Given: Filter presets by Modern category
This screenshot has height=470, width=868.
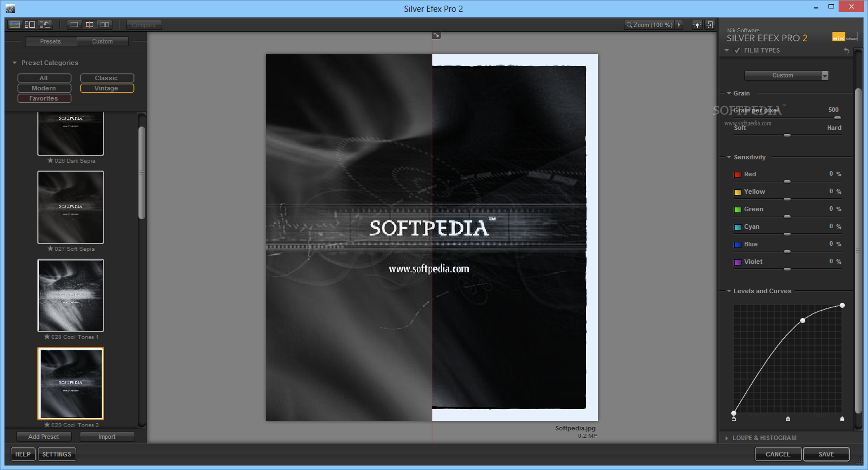Looking at the screenshot, I should click(x=44, y=88).
